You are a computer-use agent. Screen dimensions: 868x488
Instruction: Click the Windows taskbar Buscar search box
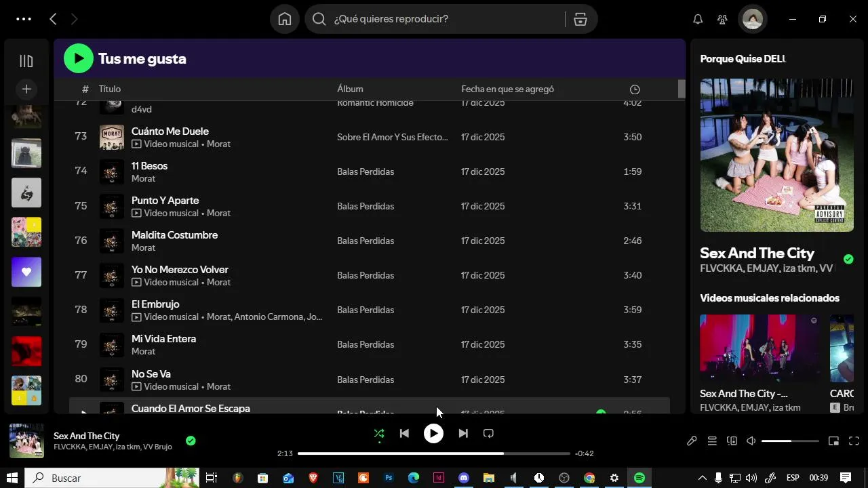point(112,478)
